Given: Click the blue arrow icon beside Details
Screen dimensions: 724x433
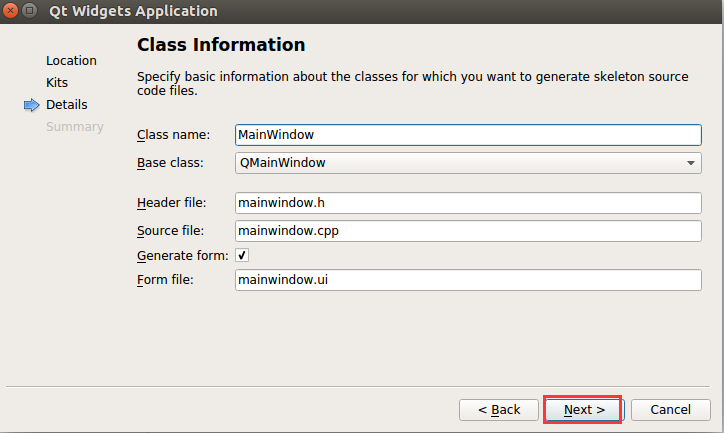Looking at the screenshot, I should point(31,105).
